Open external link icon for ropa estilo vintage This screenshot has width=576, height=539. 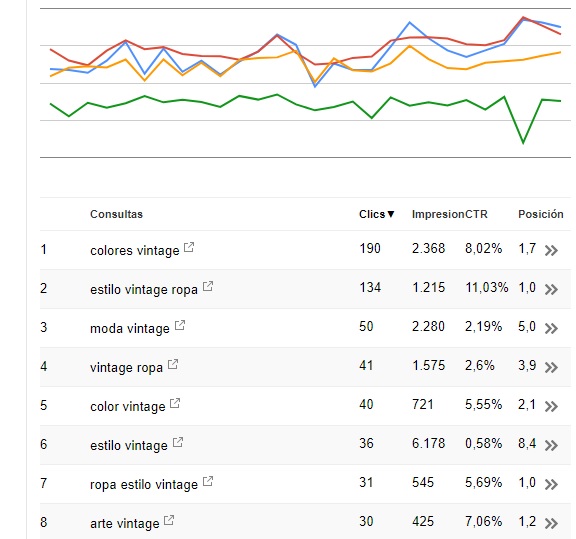pyautogui.click(x=208, y=481)
